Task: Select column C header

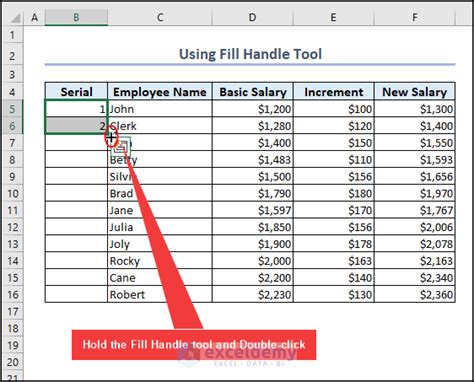Action: tap(160, 17)
